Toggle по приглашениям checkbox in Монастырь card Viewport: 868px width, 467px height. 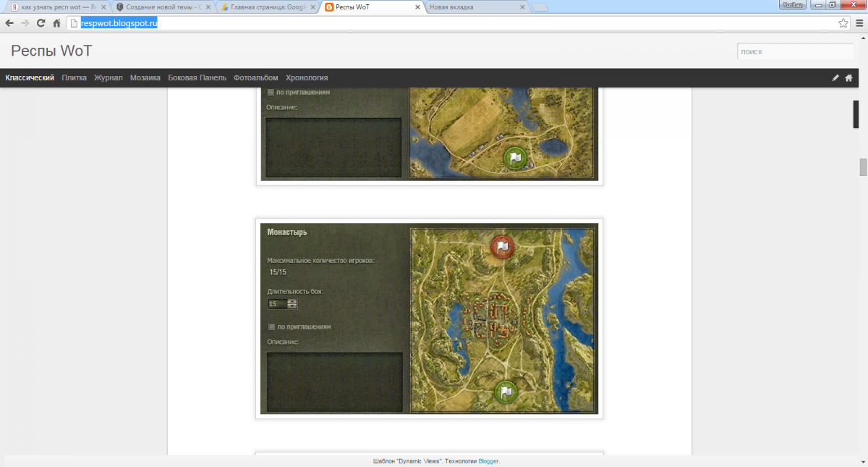tap(271, 327)
